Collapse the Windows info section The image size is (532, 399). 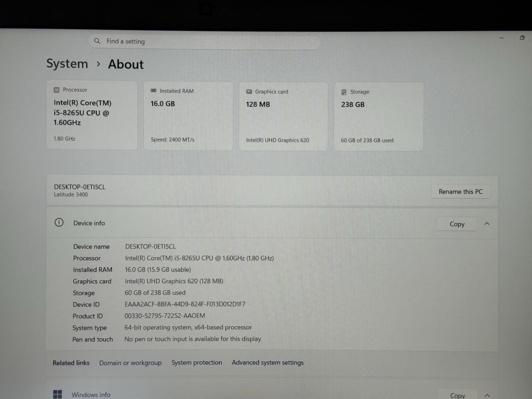[487, 395]
